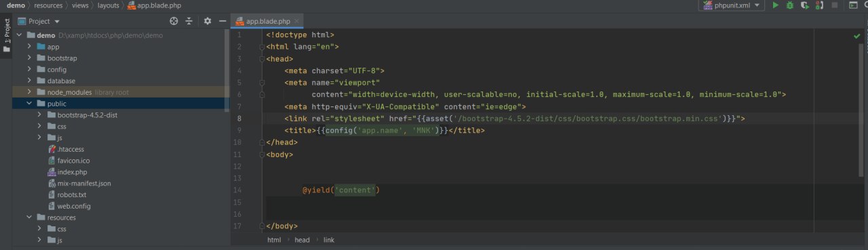The width and height of the screenshot is (868, 250).
Task: Click the title tag line in editor
Action: click(x=384, y=130)
